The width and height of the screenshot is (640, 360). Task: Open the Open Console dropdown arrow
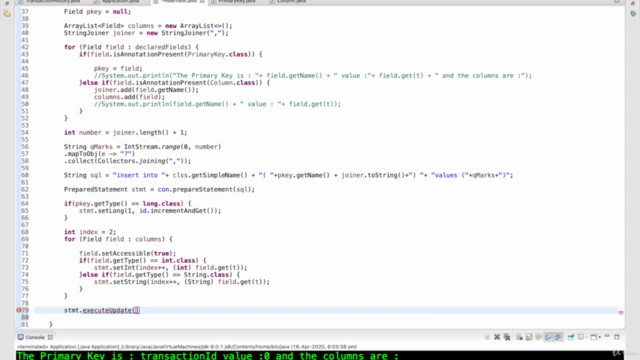point(600,337)
